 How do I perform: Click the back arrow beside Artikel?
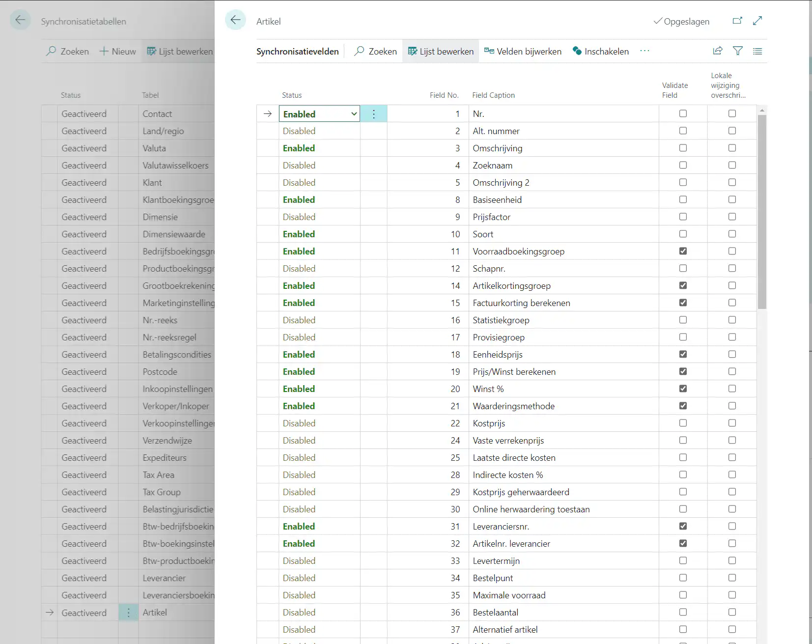235,20
